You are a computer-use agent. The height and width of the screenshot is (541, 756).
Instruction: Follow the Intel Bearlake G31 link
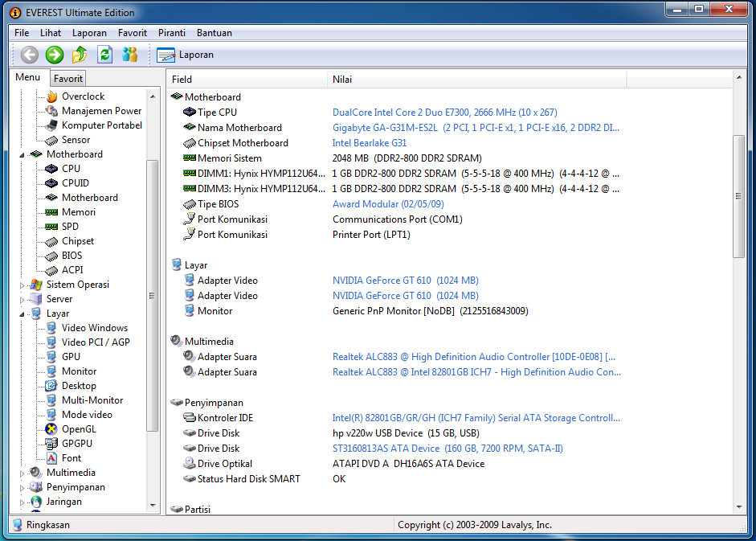click(370, 143)
